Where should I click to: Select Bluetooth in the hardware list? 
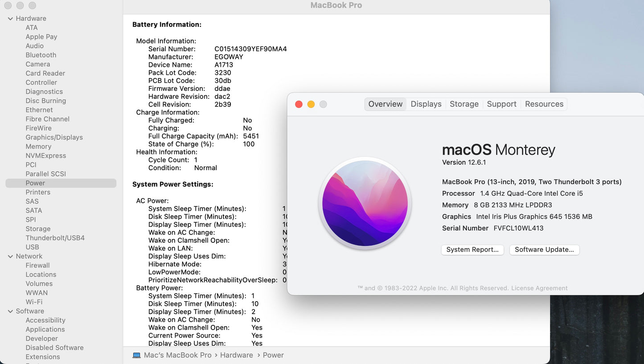[x=41, y=55]
